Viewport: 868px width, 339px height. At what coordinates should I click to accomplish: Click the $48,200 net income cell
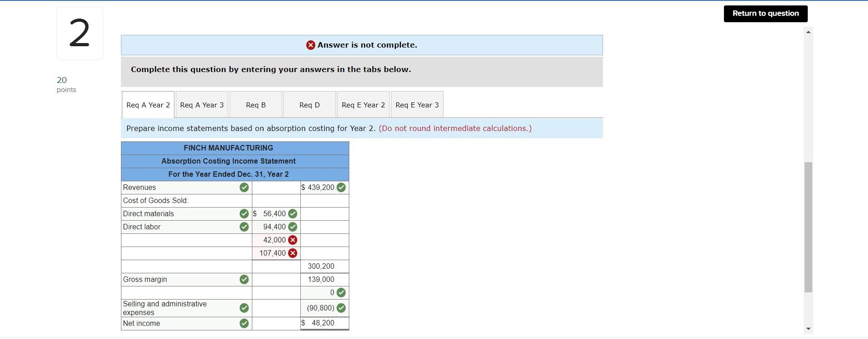325,323
